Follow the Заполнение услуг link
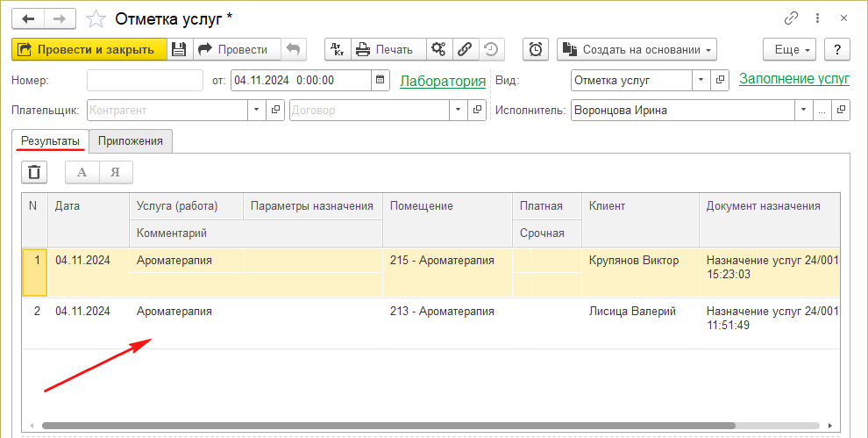Image resolution: width=868 pixels, height=438 pixels. 793,79
